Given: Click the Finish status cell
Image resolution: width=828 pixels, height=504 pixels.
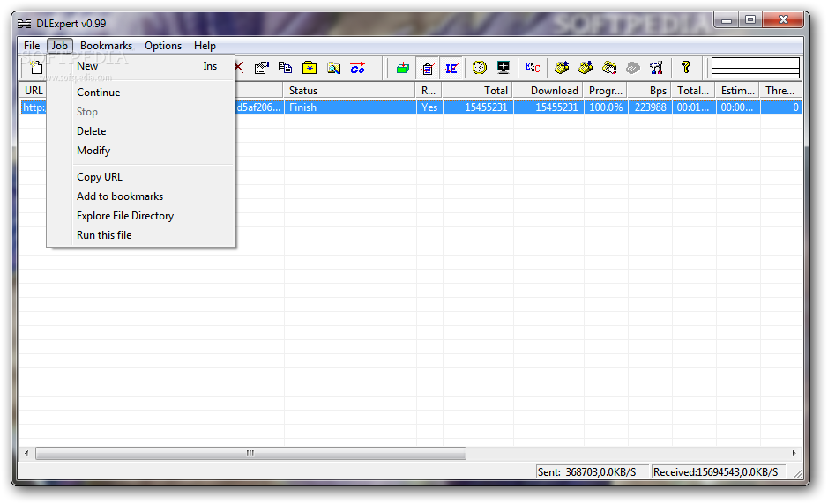Looking at the screenshot, I should [349, 107].
